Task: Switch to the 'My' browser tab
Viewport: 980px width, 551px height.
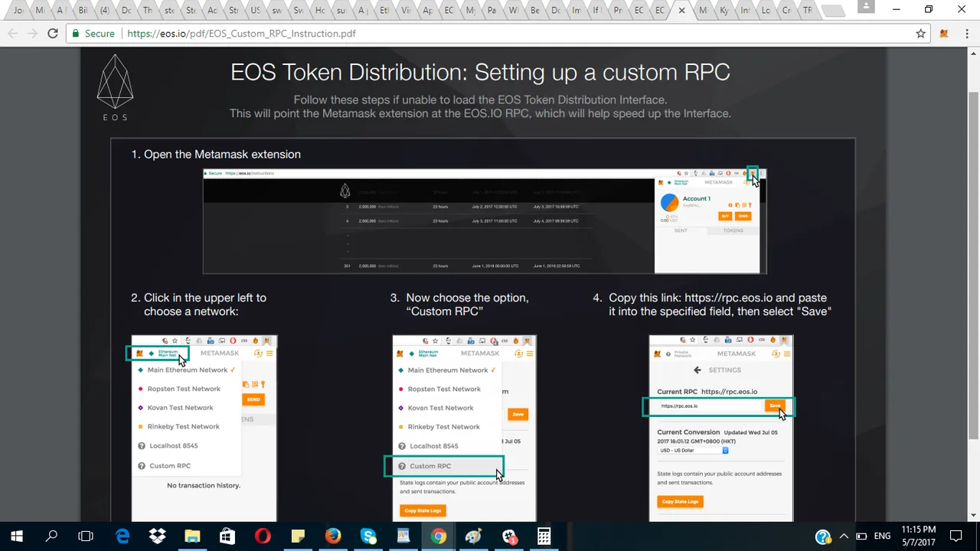Action: click(470, 11)
